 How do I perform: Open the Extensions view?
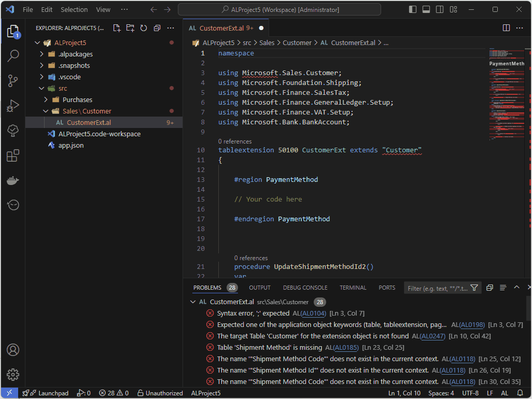coord(13,155)
